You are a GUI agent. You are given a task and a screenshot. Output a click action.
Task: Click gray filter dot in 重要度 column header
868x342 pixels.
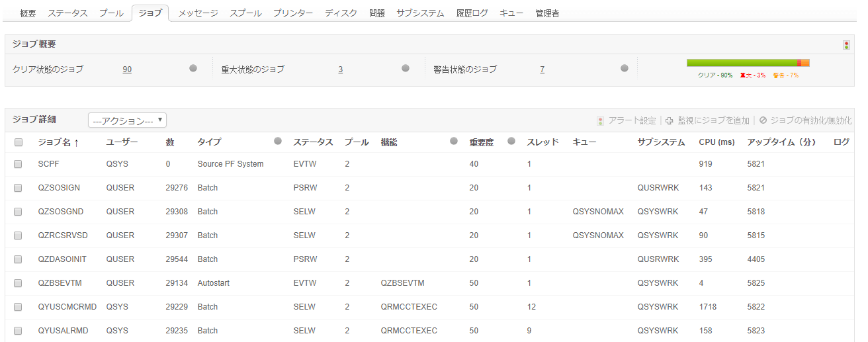tap(511, 141)
